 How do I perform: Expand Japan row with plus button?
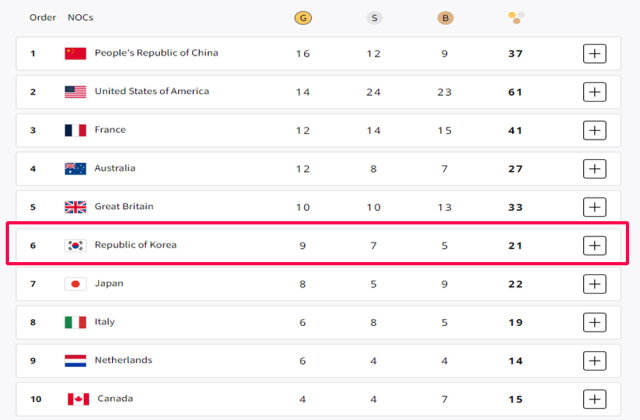point(595,284)
